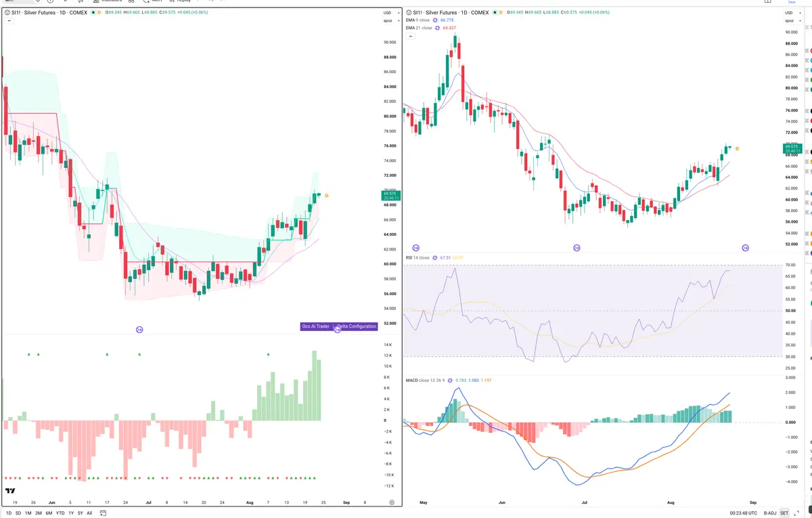The image size is (812, 518).
Task: Click orange D marker beside left chart candles
Action: coord(327,196)
